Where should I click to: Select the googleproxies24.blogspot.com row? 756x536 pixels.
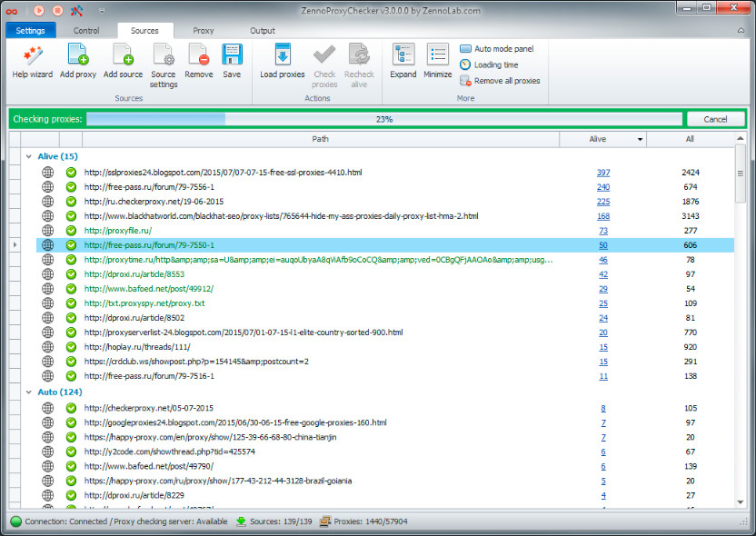point(385,422)
